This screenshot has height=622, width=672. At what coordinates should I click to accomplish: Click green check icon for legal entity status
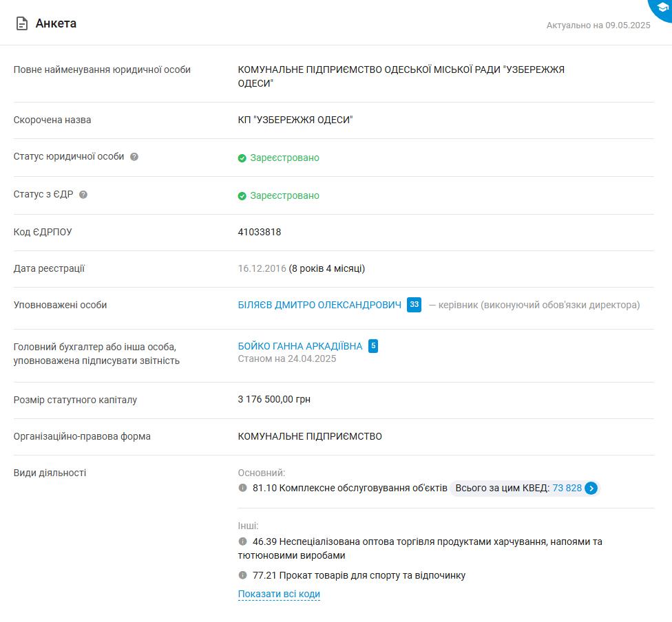click(242, 158)
